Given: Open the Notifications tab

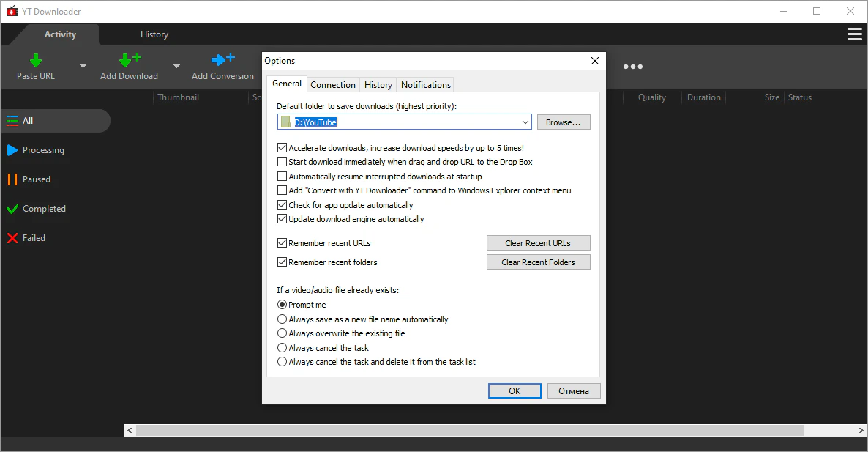Looking at the screenshot, I should point(425,84).
